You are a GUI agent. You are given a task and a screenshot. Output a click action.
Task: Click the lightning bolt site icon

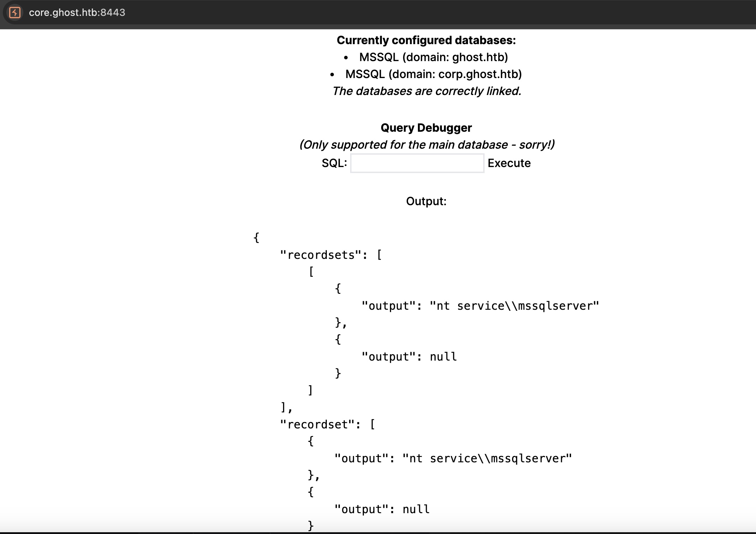click(x=14, y=13)
